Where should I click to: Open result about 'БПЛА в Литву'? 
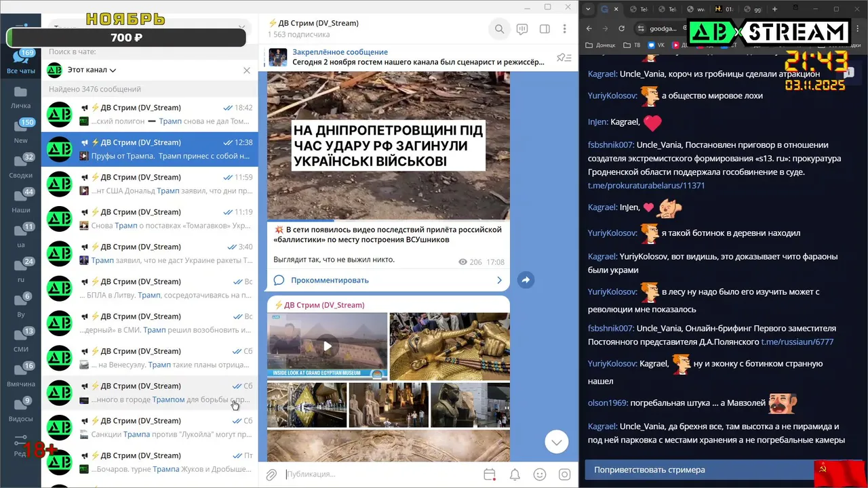click(x=150, y=288)
